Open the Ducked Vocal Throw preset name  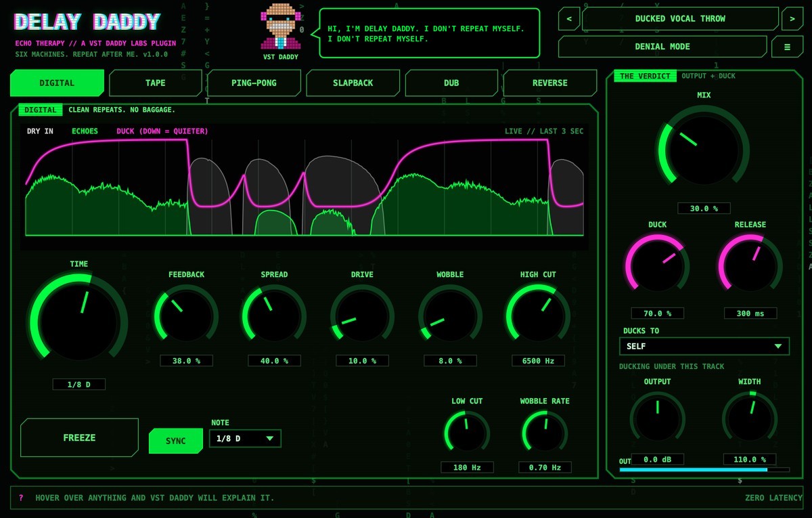pyautogui.click(x=680, y=19)
